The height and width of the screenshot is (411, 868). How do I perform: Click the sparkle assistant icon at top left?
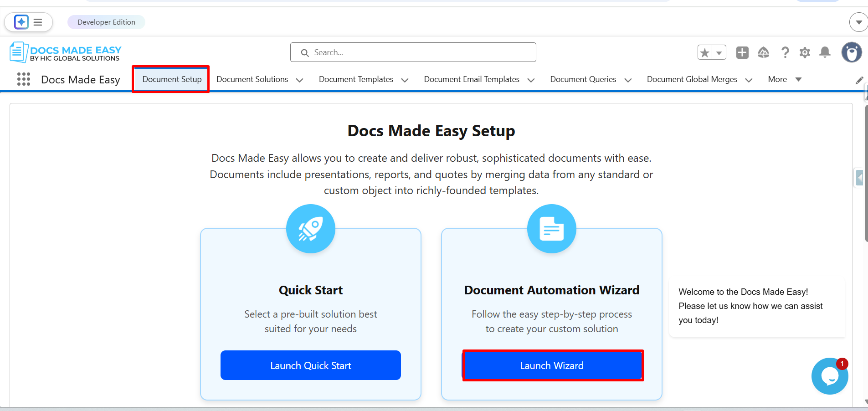21,22
